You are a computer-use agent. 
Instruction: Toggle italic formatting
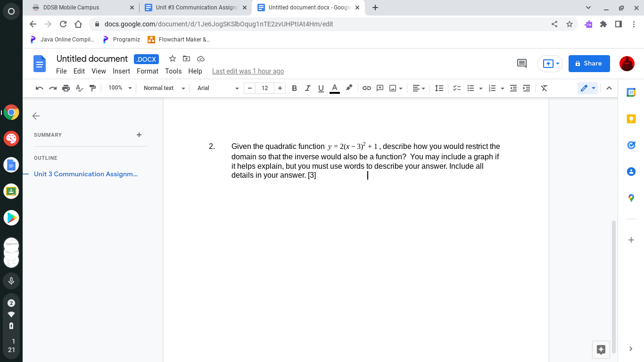pos(307,88)
